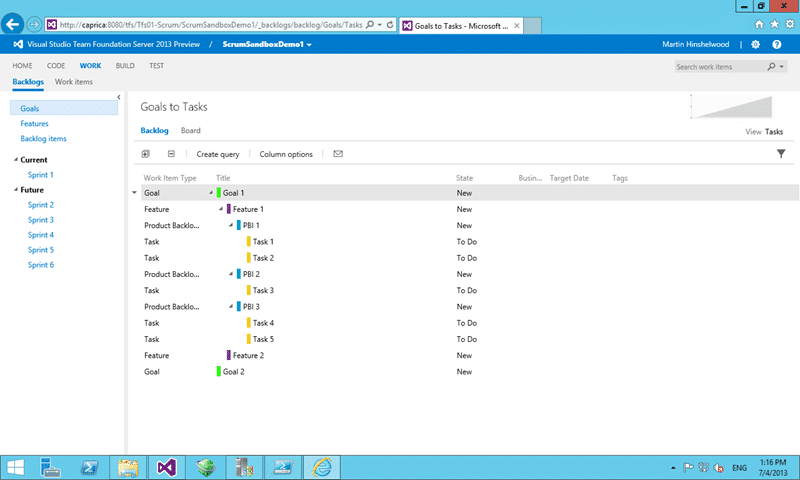Click the browser back arrow button

click(12, 24)
